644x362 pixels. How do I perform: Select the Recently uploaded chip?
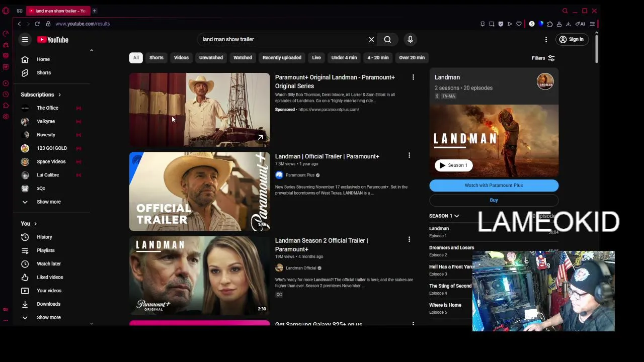(282, 57)
